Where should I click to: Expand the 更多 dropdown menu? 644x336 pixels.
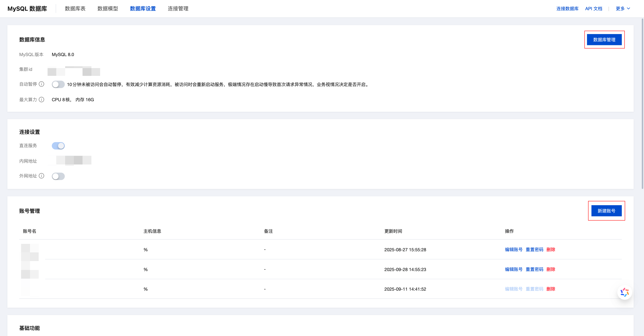(x=623, y=9)
